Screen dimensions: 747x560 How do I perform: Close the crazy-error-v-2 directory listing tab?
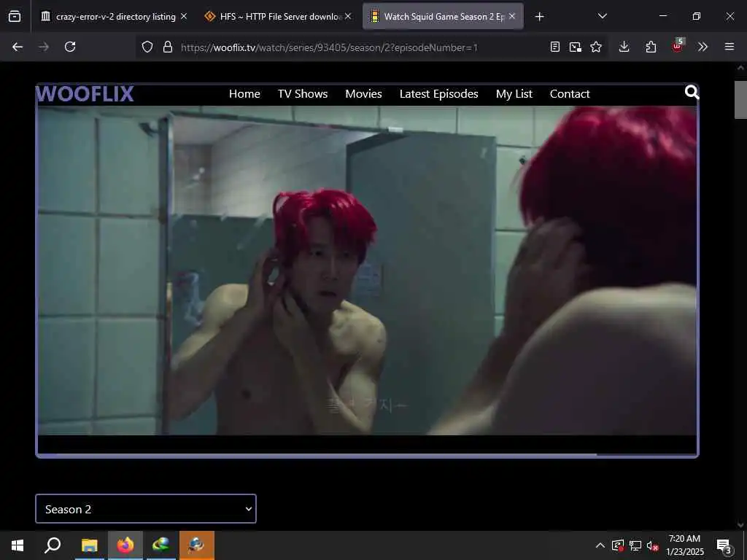pos(184,16)
